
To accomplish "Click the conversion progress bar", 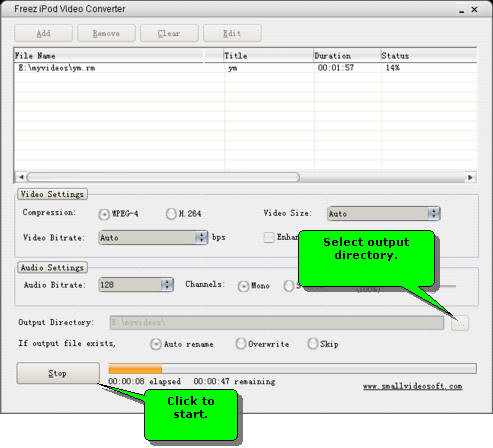I will click(x=292, y=369).
